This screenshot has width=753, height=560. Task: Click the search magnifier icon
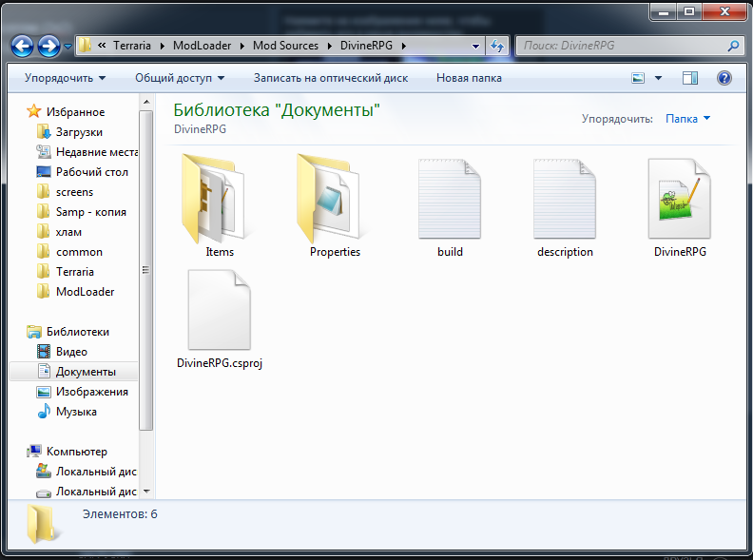pos(733,46)
